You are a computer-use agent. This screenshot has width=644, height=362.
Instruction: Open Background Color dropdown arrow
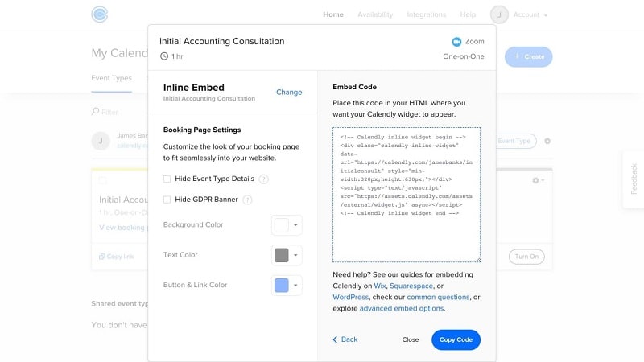(295, 225)
